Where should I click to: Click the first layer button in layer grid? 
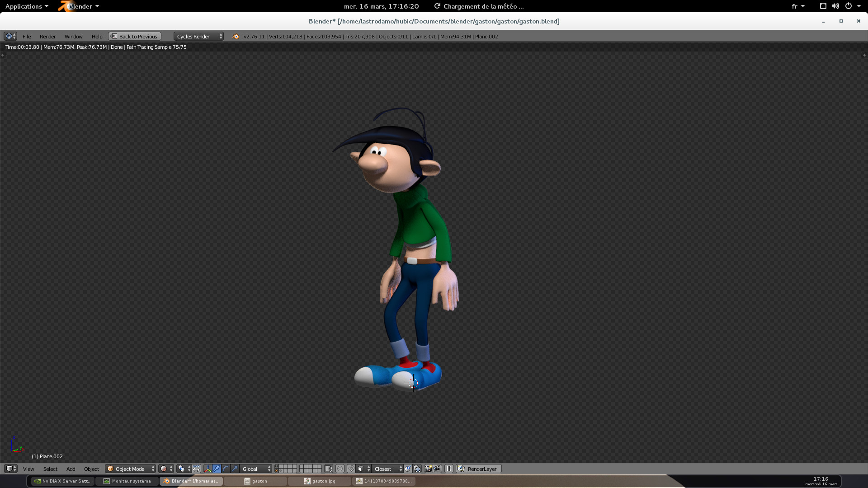coord(277,466)
